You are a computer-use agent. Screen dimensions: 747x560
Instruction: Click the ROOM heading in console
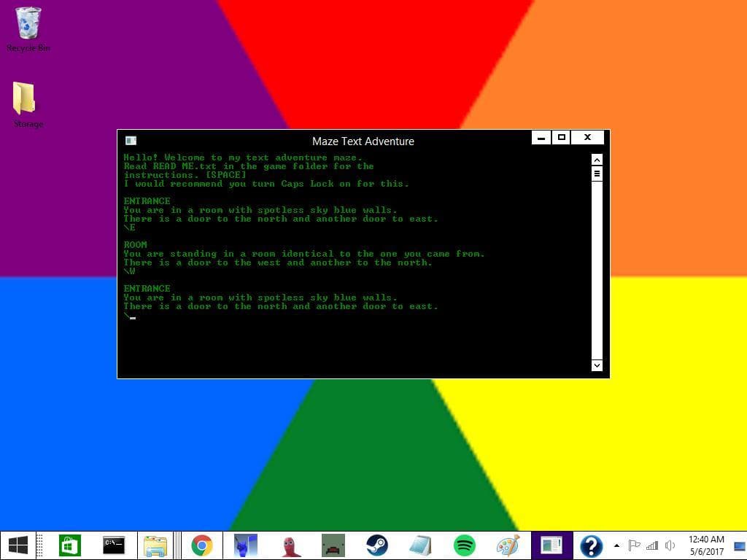(x=135, y=245)
